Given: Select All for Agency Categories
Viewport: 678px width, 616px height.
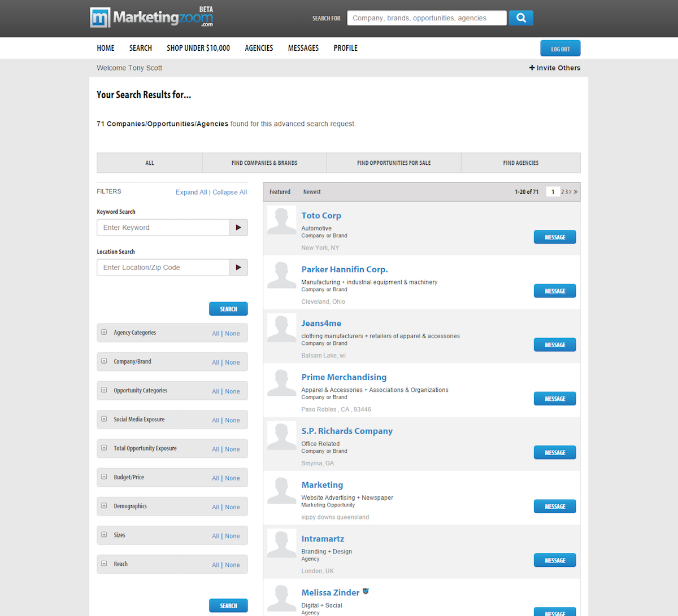Looking at the screenshot, I should [x=215, y=334].
